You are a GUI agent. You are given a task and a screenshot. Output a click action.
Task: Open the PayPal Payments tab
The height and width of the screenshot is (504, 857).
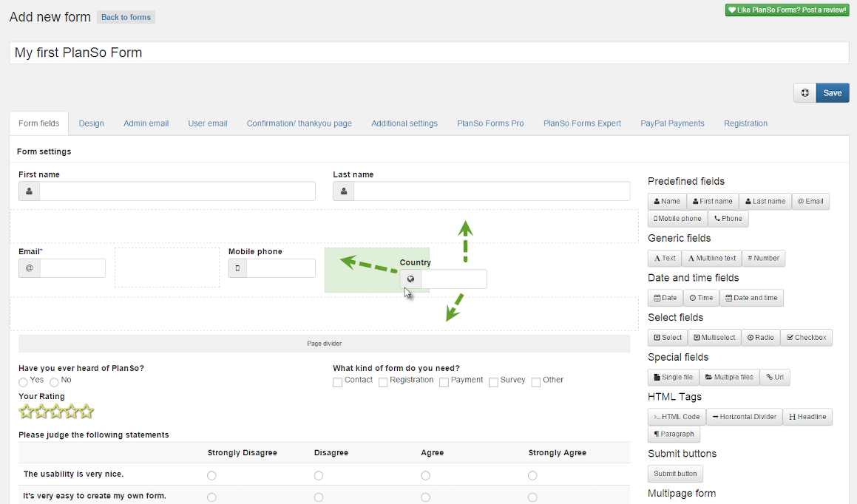[x=672, y=123]
